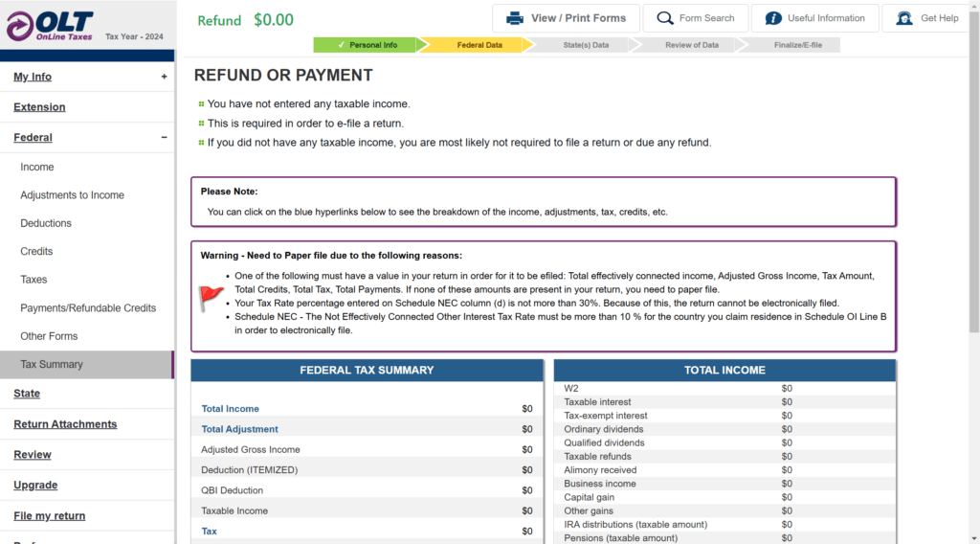Collapse the Federal sidebar section
The width and height of the screenshot is (980, 544).
164,138
